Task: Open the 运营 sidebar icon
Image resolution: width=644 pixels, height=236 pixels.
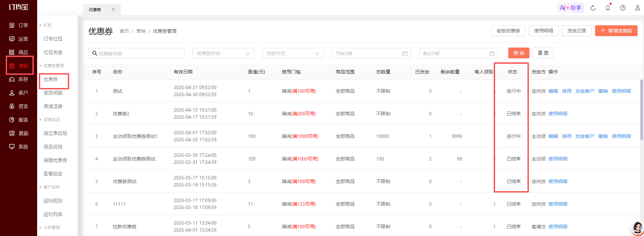Action: click(x=12, y=39)
